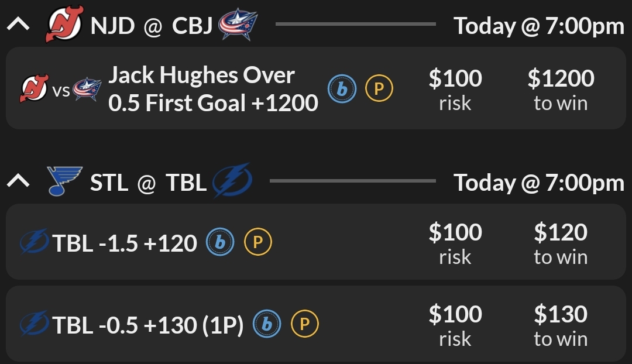Click the Tampa Bay Lightning logo in header
632x364 pixels.
pyautogui.click(x=232, y=181)
